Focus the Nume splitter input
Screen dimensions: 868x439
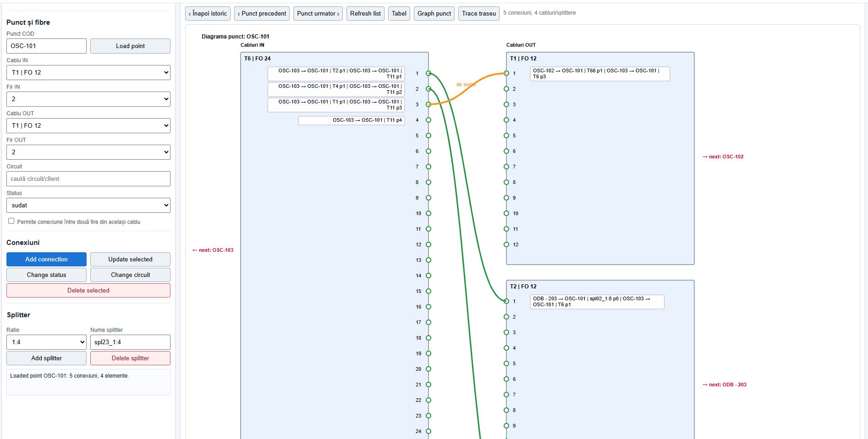tap(130, 342)
